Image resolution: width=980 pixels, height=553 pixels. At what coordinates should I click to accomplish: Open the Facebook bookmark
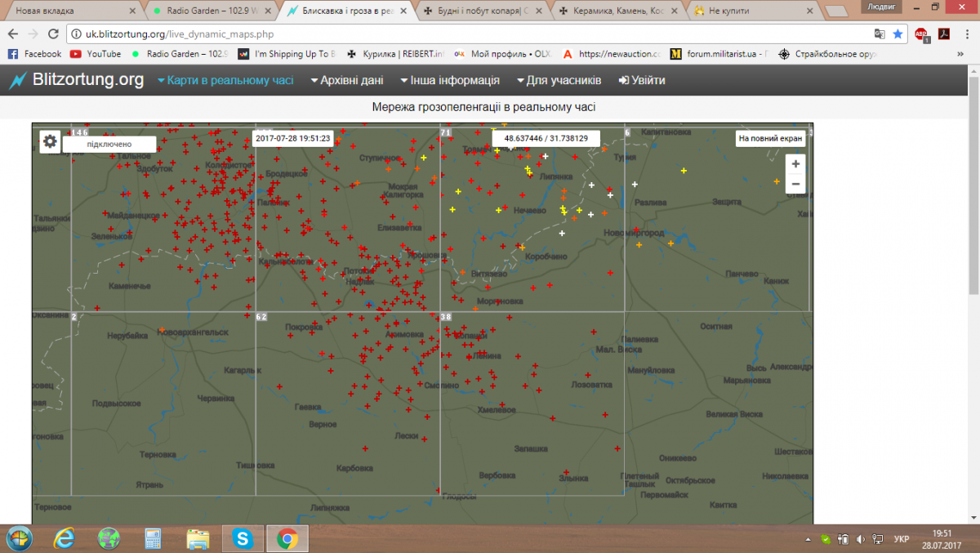click(x=34, y=54)
